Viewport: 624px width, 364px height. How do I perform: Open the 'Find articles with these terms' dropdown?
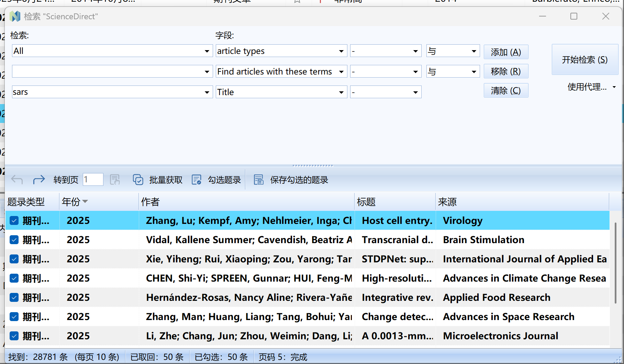pyautogui.click(x=341, y=72)
